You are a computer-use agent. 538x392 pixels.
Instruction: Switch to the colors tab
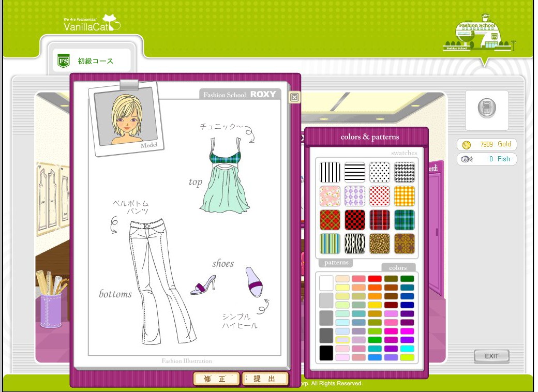pos(398,267)
